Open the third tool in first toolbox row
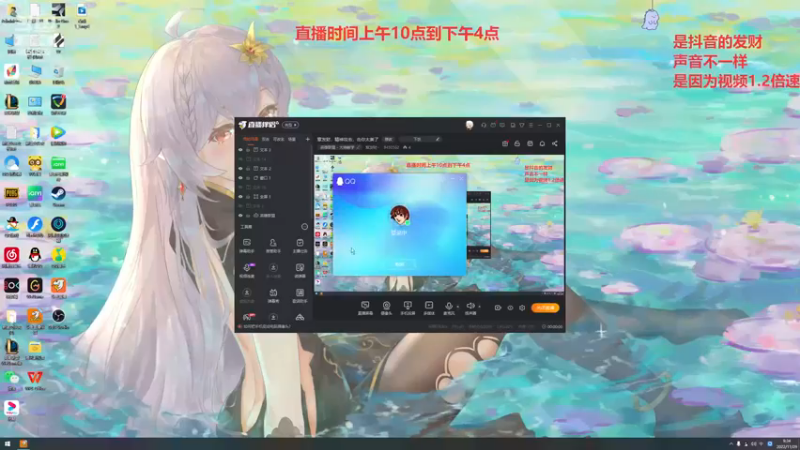Viewport: 800px width, 450px height. (299, 245)
